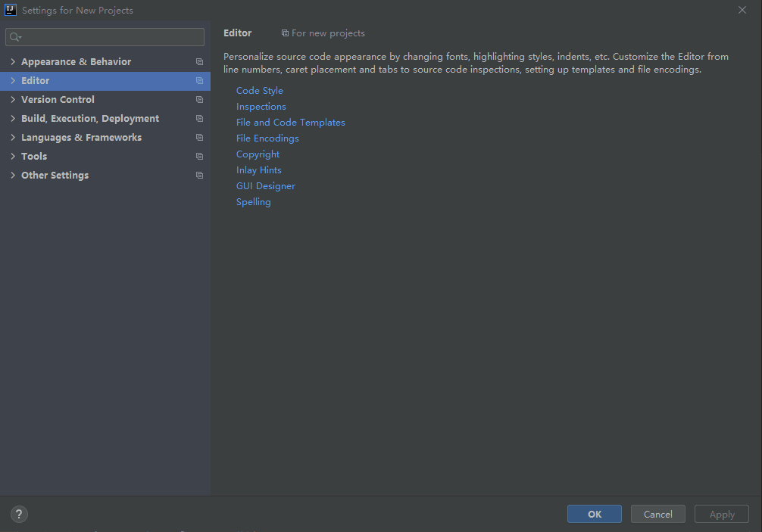The width and height of the screenshot is (762, 532).
Task: Expand the Languages & Frameworks node
Action: click(x=13, y=138)
